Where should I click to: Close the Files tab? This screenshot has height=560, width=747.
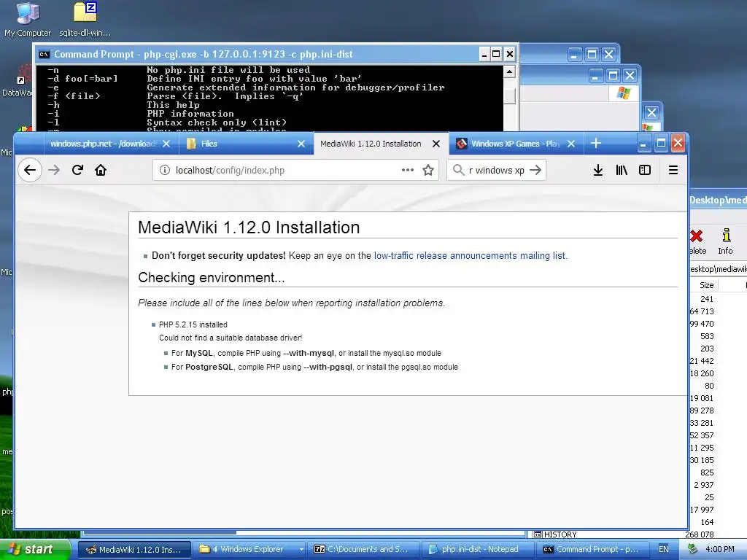pos(301,144)
